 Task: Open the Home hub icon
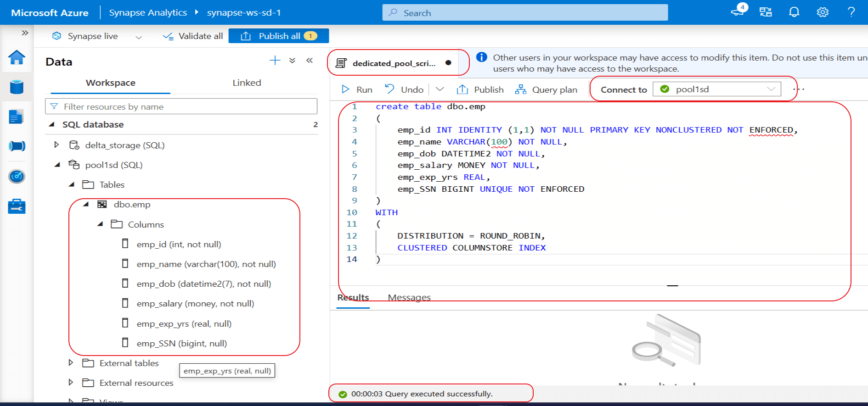(17, 57)
